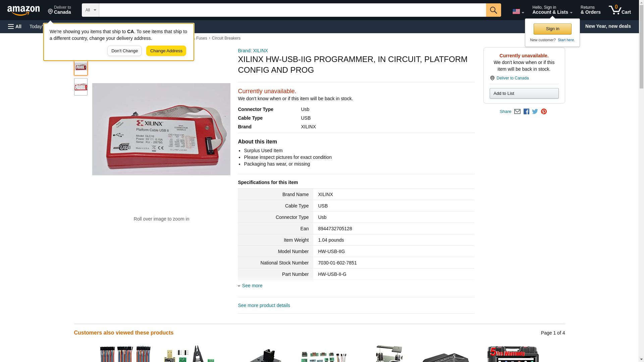
Task: Share product via email icon
Action: coord(517,112)
